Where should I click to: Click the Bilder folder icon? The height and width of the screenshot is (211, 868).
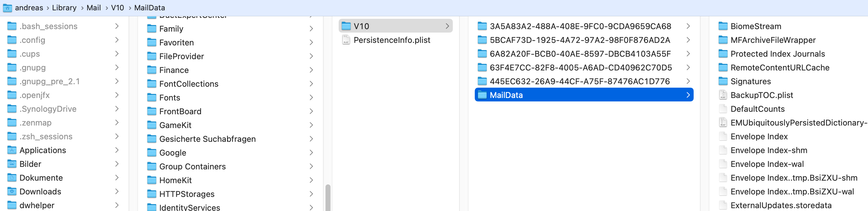click(12, 164)
